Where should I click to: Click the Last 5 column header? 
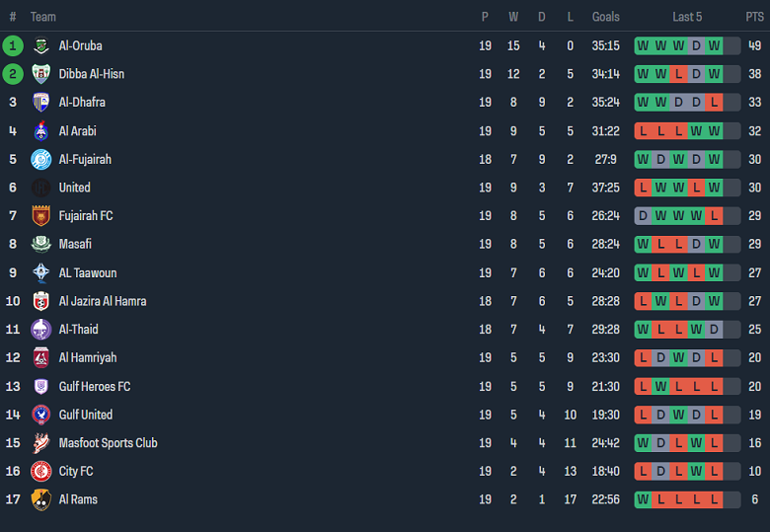pyautogui.click(x=687, y=17)
